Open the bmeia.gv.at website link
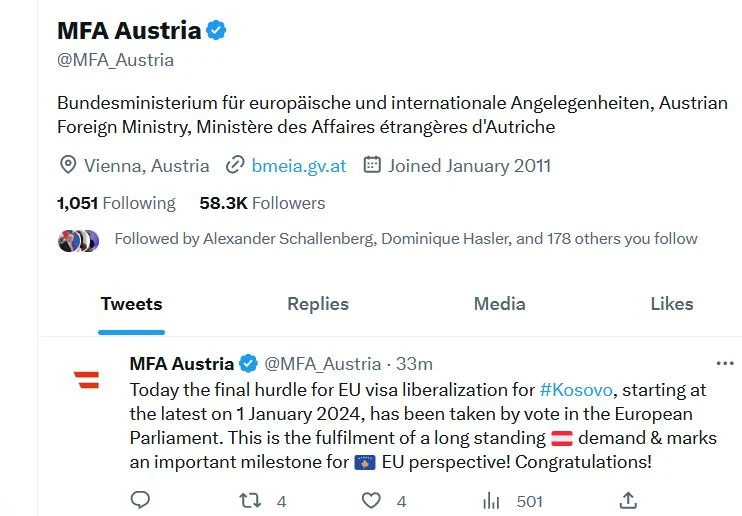The width and height of the screenshot is (742, 516). pos(299,166)
